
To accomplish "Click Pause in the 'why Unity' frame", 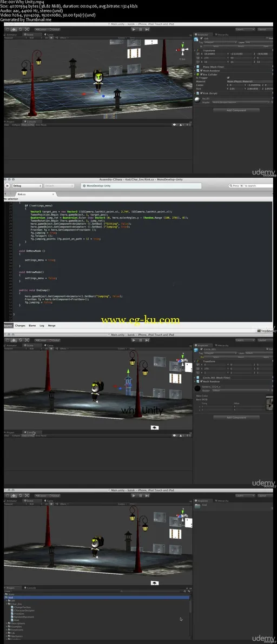I will (141, 340).
